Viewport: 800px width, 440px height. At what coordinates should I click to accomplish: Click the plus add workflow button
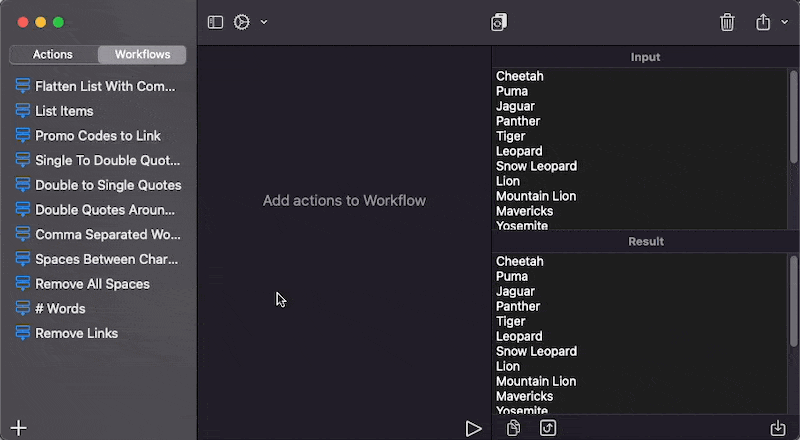tap(19, 428)
